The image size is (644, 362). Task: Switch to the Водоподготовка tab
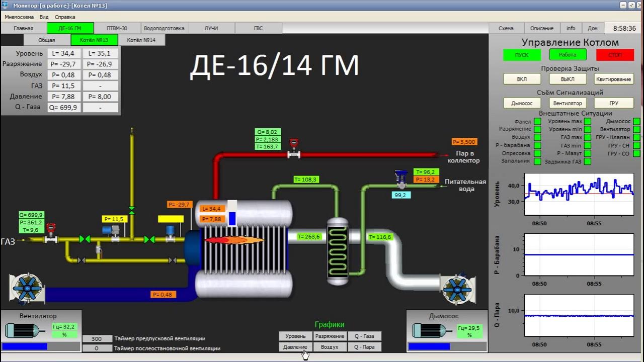[164, 28]
